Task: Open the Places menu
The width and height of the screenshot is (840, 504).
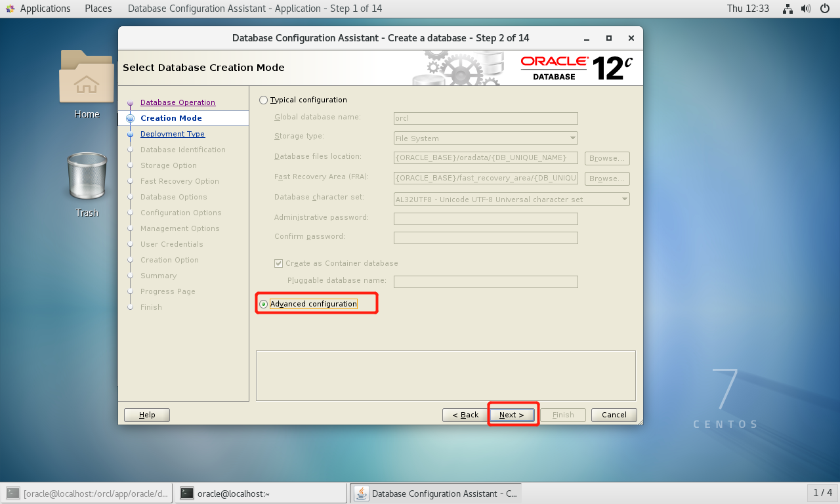Action: pyautogui.click(x=98, y=9)
